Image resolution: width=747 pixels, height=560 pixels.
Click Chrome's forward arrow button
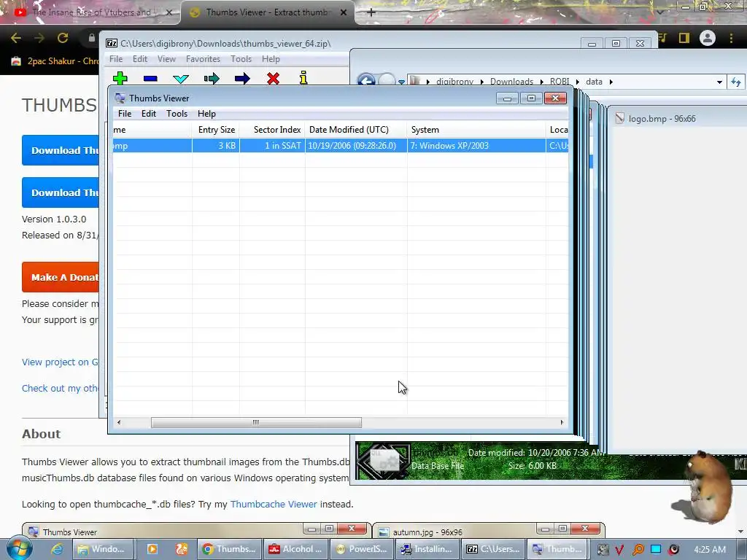tap(39, 38)
